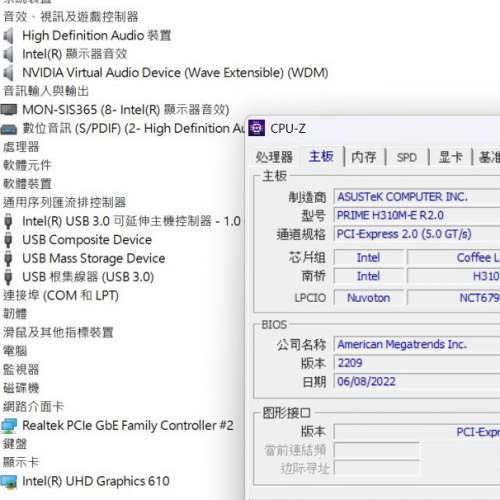Screen dimensions: 500x500
Task: Expand the 鍵盤 category
Action: coord(15,444)
